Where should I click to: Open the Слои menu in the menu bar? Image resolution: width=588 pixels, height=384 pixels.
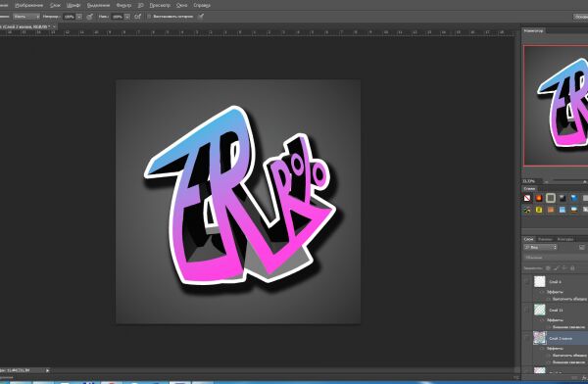pos(55,5)
